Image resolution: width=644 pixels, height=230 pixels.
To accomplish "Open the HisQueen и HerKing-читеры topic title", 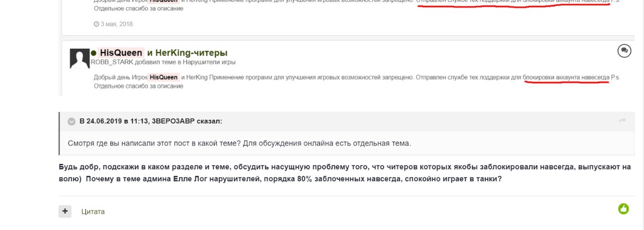I will [x=163, y=53].
